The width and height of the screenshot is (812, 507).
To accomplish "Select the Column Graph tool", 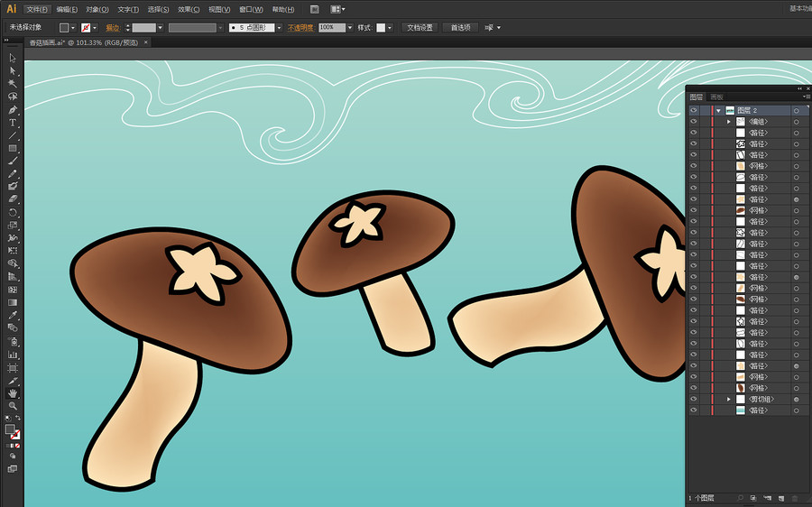I will [13, 355].
